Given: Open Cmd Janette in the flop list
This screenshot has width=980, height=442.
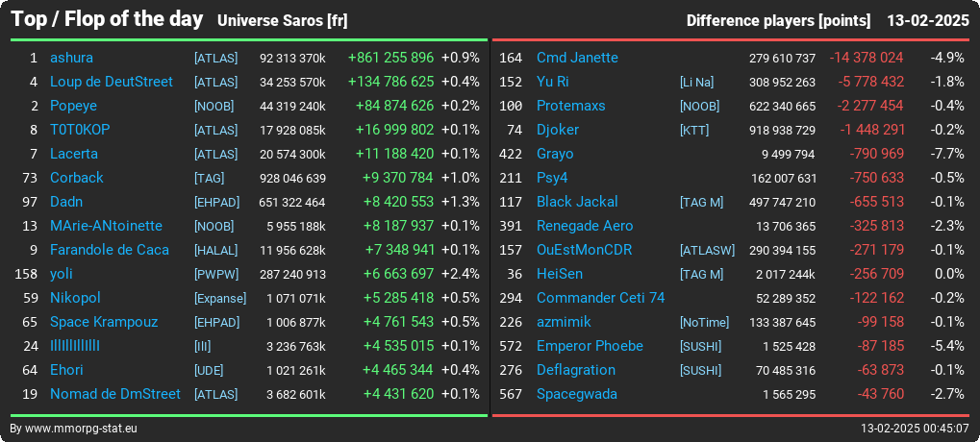Looking at the screenshot, I should click(x=577, y=58).
